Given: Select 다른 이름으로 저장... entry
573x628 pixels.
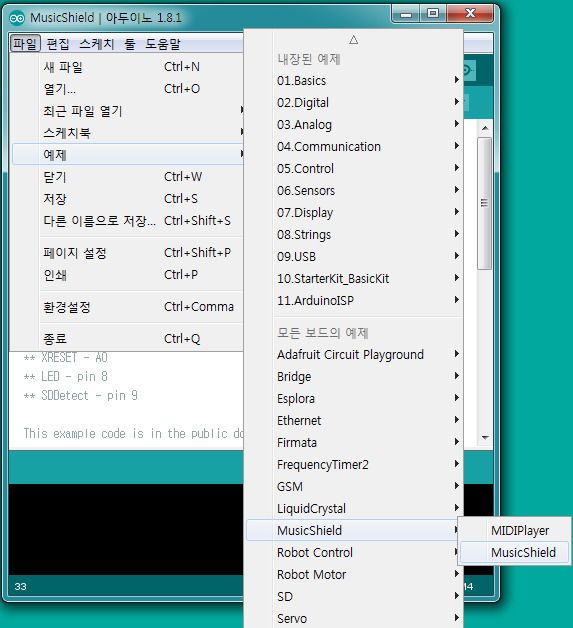Looking at the screenshot, I should coord(128,221).
